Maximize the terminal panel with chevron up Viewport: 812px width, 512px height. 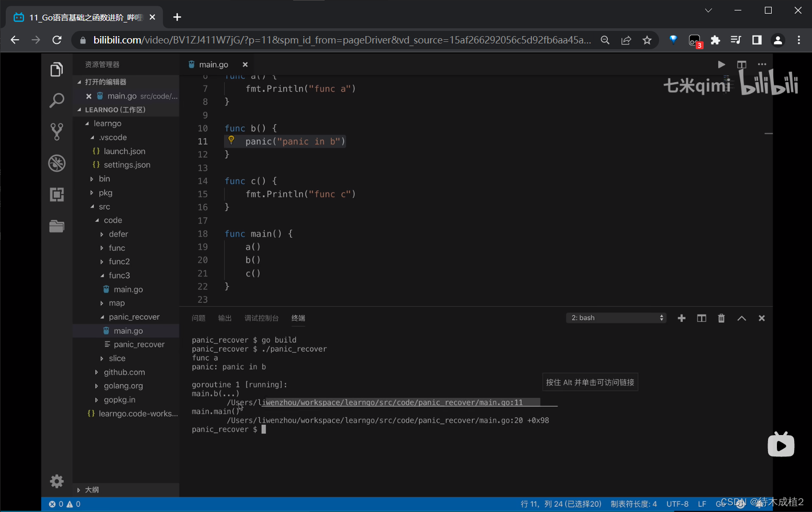(741, 318)
